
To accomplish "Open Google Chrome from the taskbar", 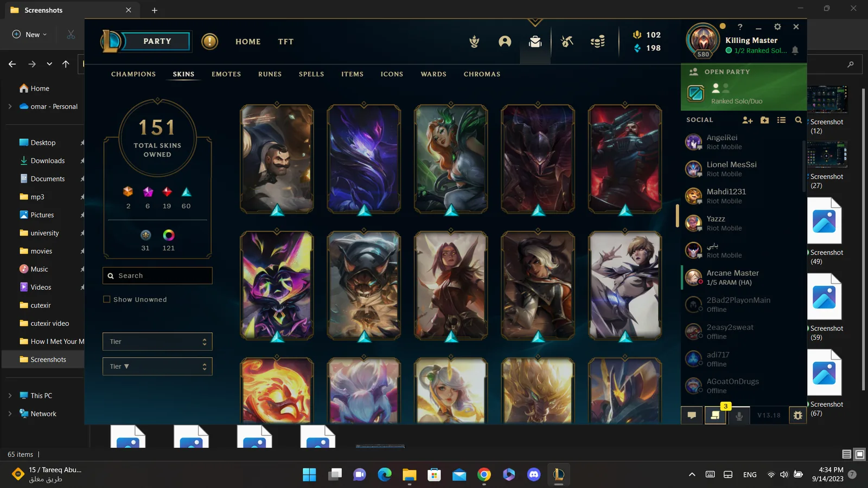I will tap(484, 474).
